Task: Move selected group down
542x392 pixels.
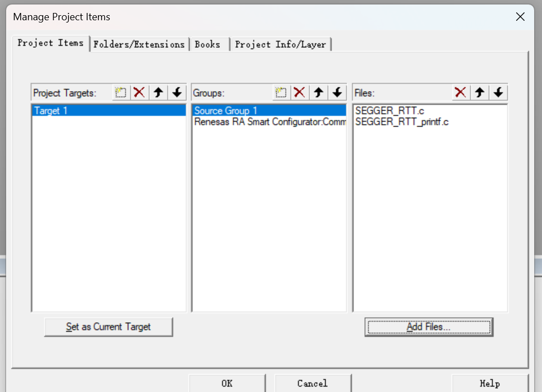Action: click(337, 93)
